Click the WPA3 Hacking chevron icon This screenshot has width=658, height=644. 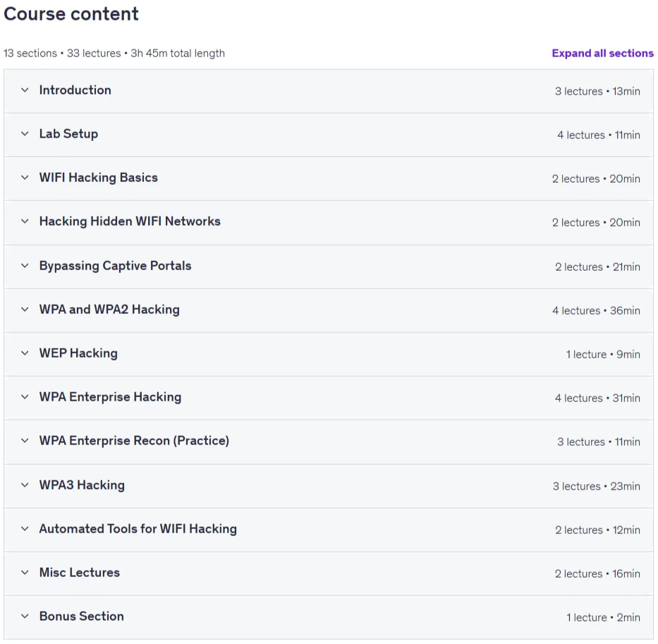[25, 485]
